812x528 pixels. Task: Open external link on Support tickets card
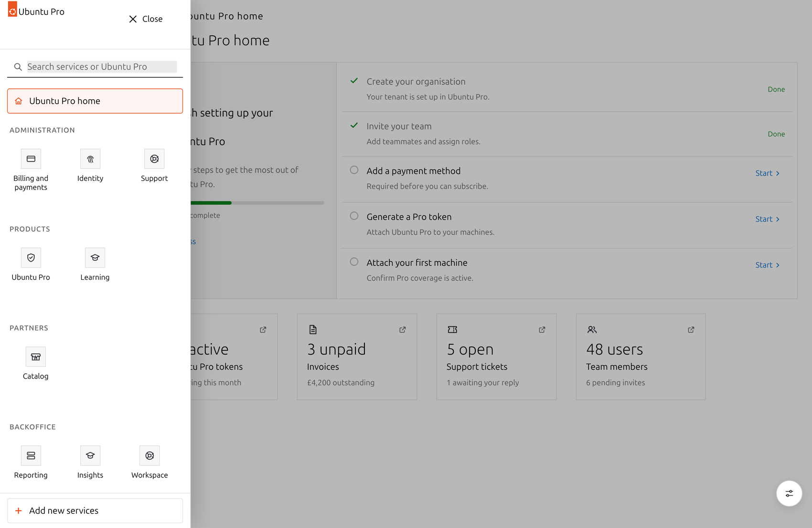pos(542,329)
